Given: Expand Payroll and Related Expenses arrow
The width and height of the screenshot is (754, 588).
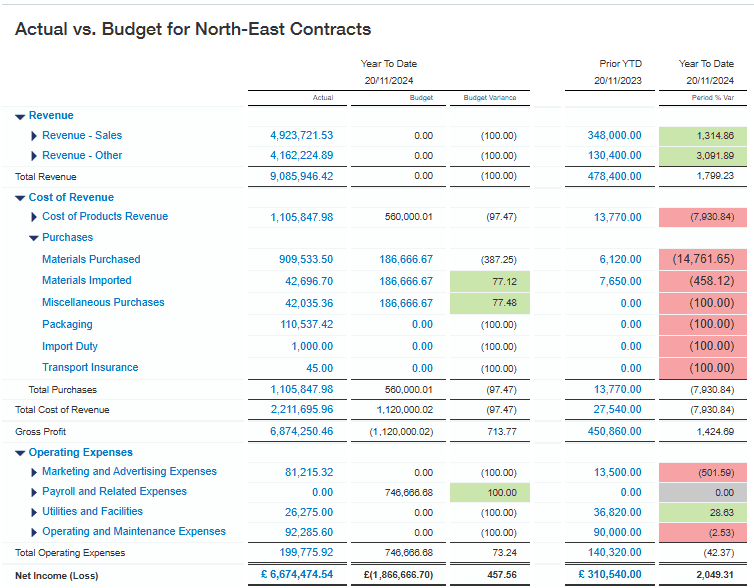Looking at the screenshot, I should coord(34,492).
